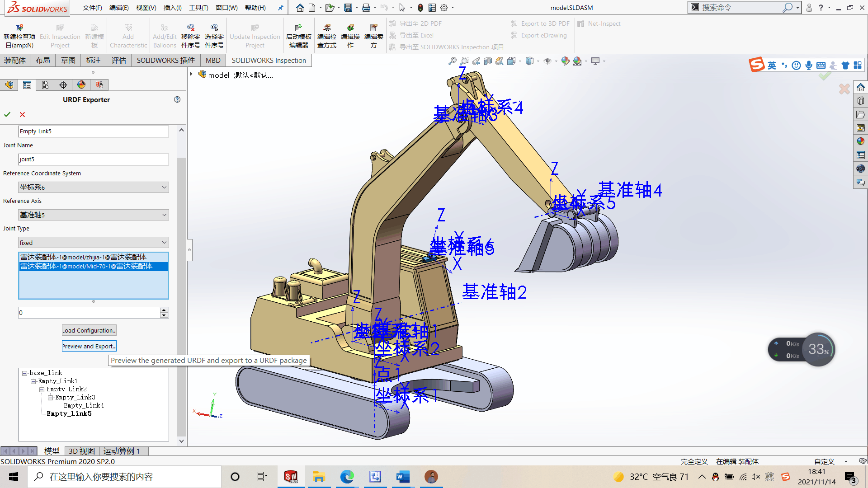Toggle the Hide/Show Items eye icon
Image resolution: width=868 pixels, height=488 pixels.
[x=547, y=61]
